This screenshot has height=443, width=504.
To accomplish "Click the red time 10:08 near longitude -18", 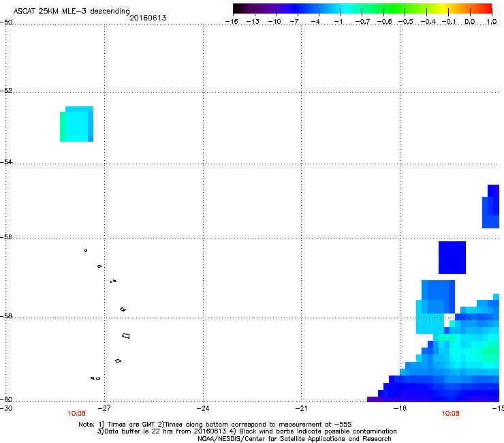I will pos(450,414).
